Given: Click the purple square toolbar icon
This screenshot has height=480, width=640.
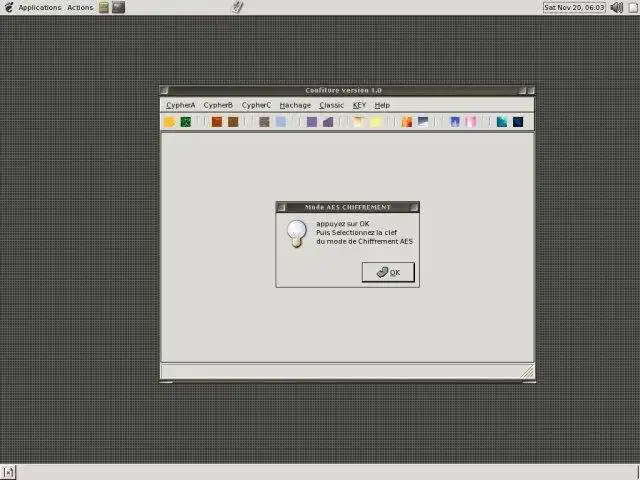Looking at the screenshot, I should tap(312, 122).
